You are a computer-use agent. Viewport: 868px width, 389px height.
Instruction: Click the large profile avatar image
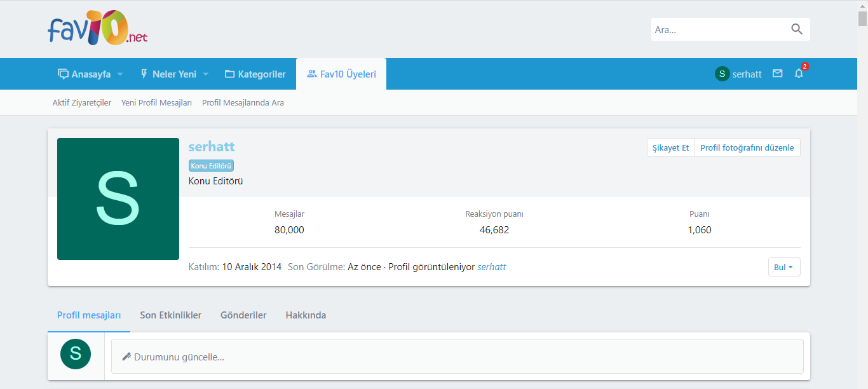coord(118,199)
